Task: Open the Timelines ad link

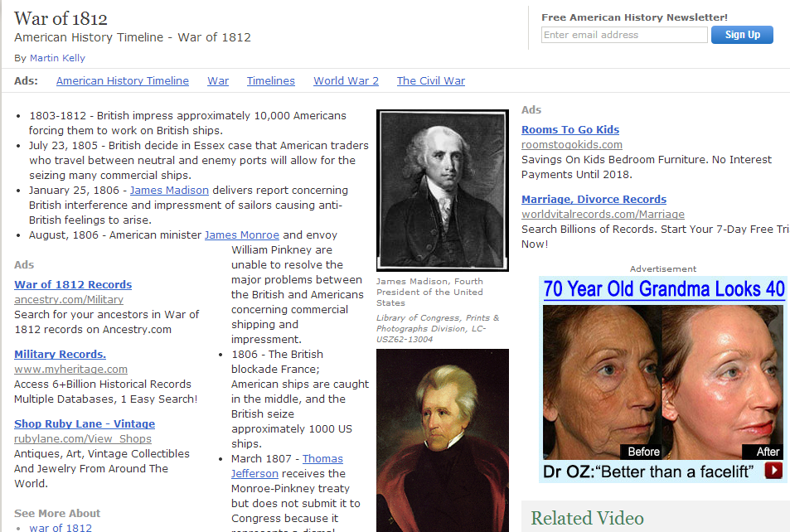Action: point(270,80)
